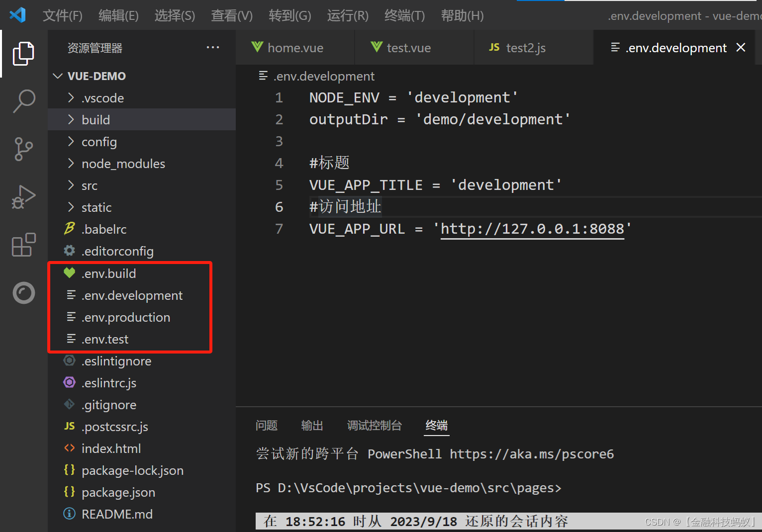The height and width of the screenshot is (532, 762).
Task: Click the green heart icon beside .env.build
Action: click(x=70, y=273)
